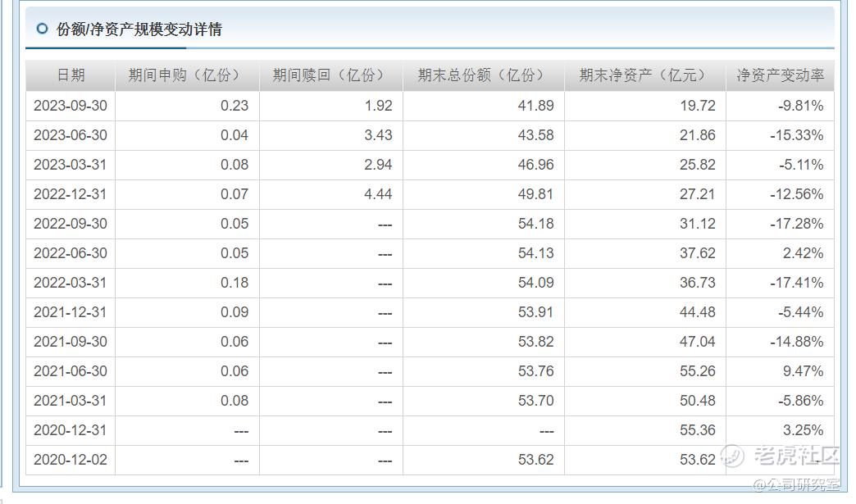
Task: Click the @公司研究室 watermark text
Action: 796,484
